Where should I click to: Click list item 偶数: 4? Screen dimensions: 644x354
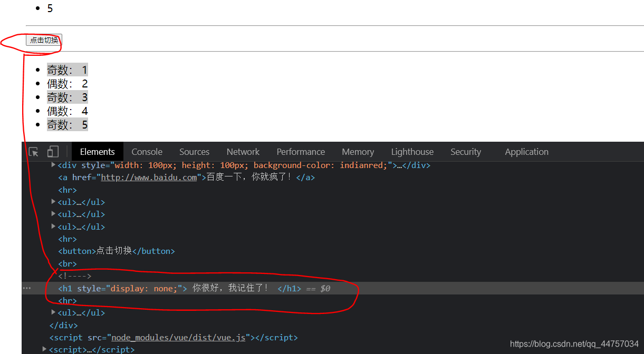(68, 111)
